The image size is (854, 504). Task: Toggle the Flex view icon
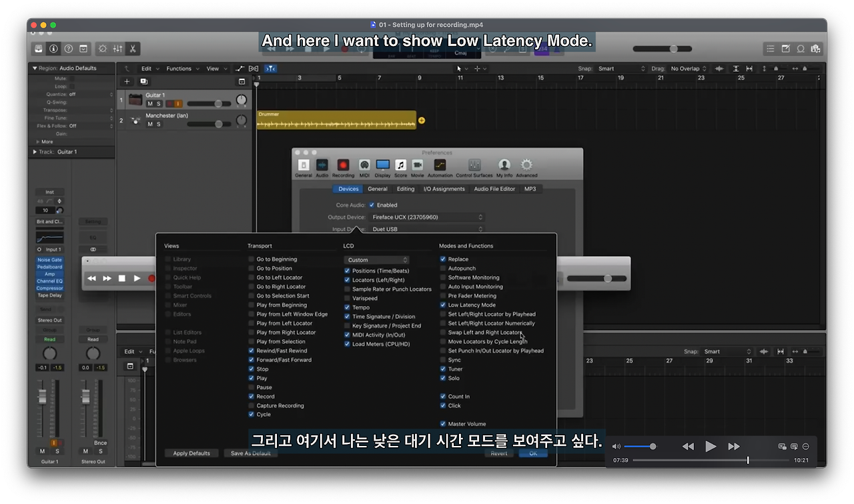[x=254, y=69]
